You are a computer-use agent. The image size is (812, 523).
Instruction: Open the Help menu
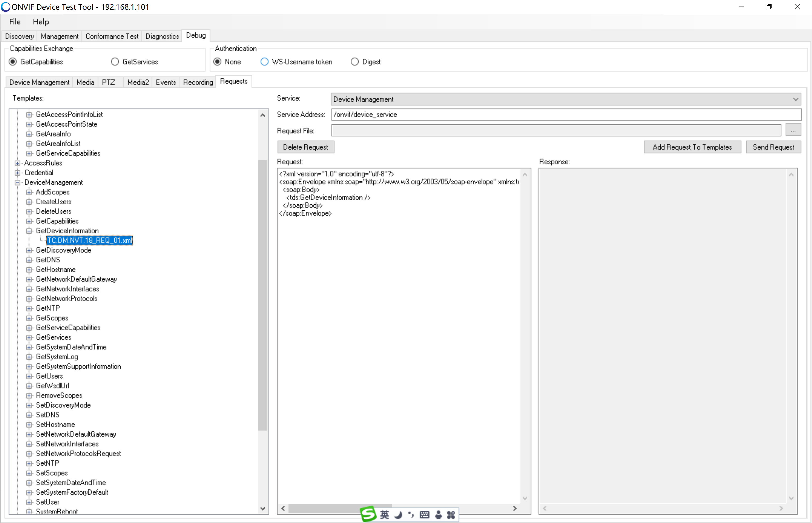[41, 21]
